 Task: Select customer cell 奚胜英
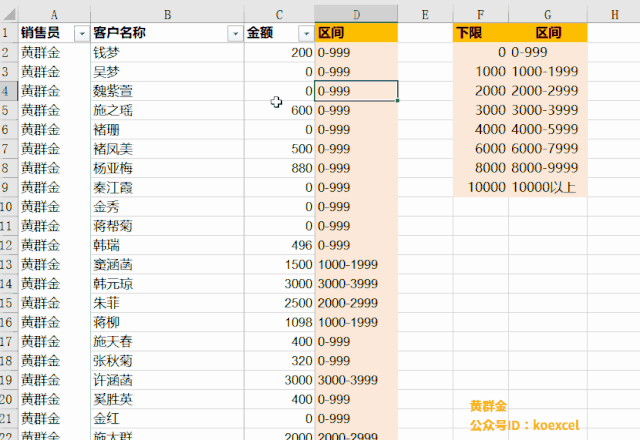167,400
